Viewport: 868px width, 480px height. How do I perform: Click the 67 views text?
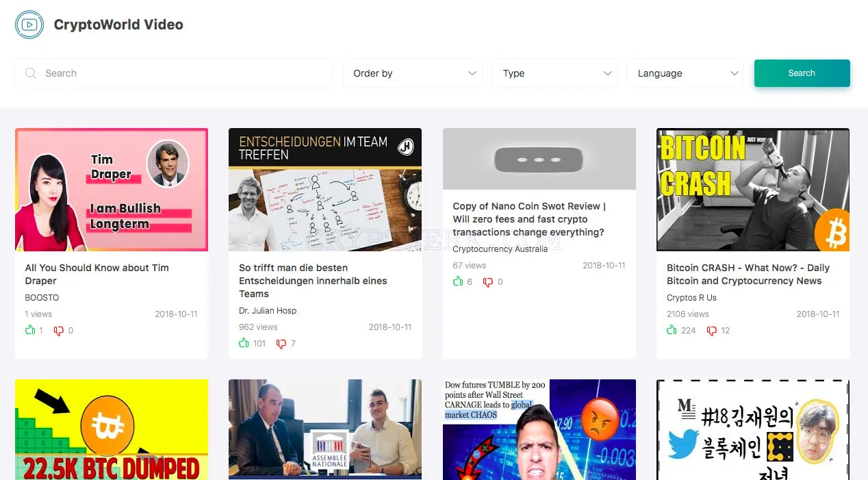(469, 266)
